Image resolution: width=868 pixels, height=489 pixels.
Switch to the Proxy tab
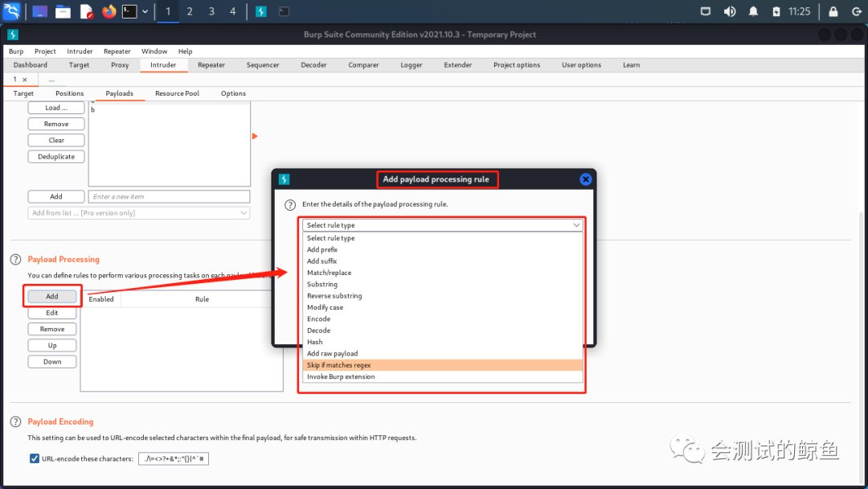[120, 65]
